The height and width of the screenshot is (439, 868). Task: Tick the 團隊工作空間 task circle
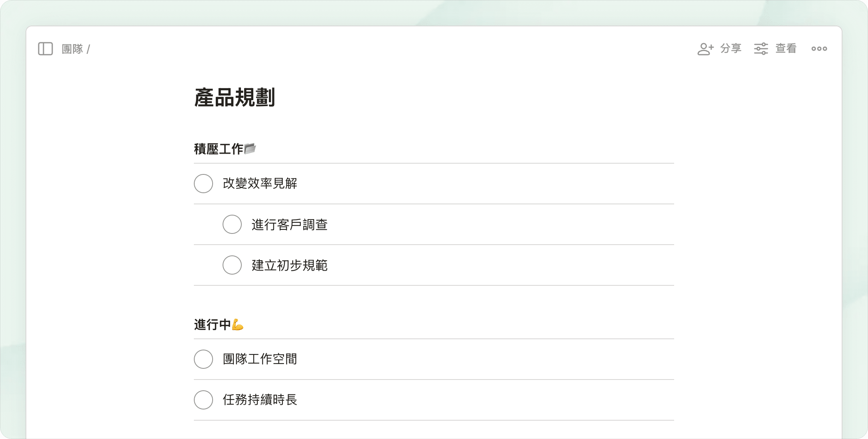coord(203,359)
